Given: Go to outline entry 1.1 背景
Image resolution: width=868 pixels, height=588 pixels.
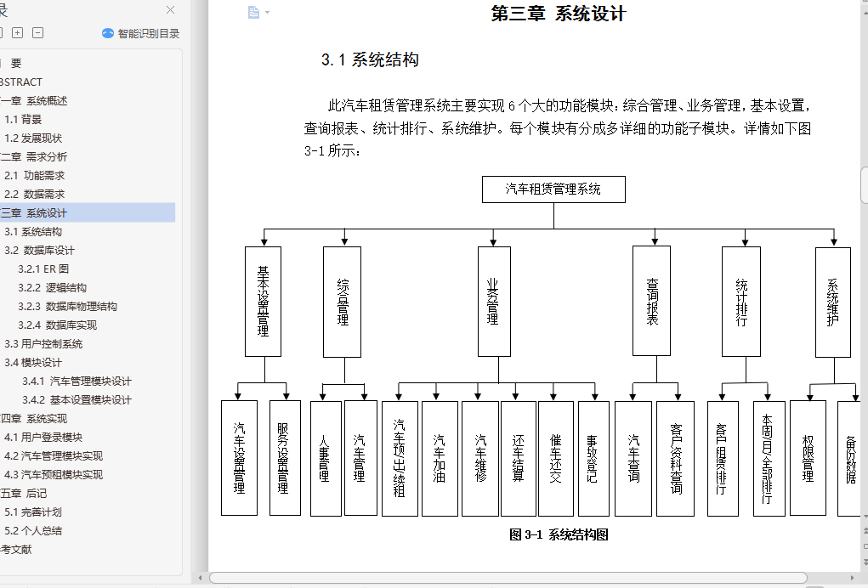Looking at the screenshot, I should click(23, 120).
